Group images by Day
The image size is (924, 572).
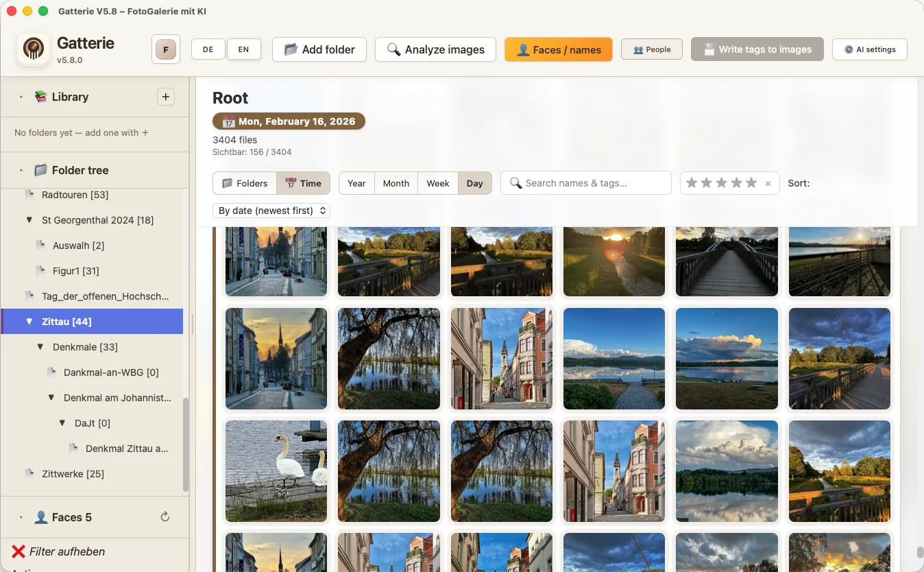[475, 183]
